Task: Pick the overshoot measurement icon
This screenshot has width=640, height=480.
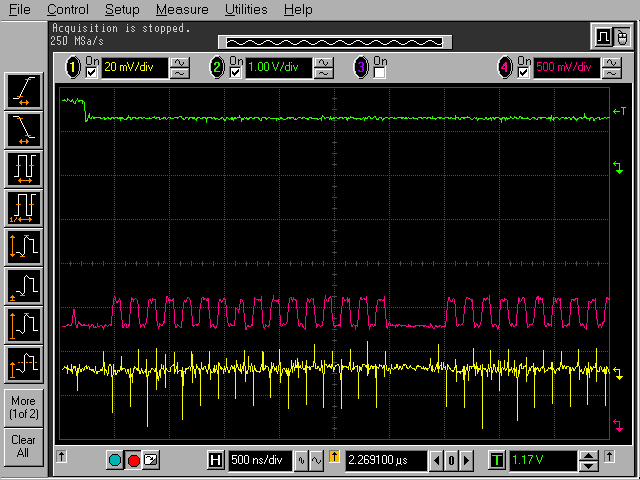Action: tap(24, 364)
